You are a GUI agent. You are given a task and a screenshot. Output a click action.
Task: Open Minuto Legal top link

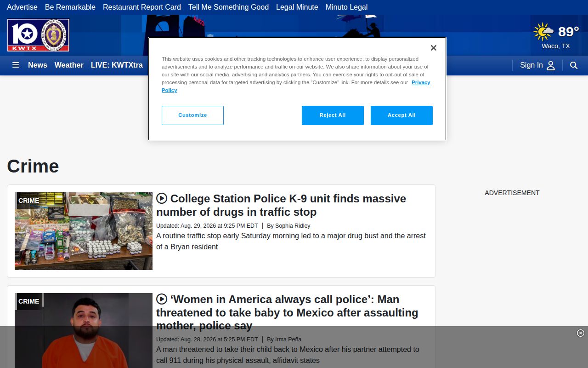pos(346,7)
